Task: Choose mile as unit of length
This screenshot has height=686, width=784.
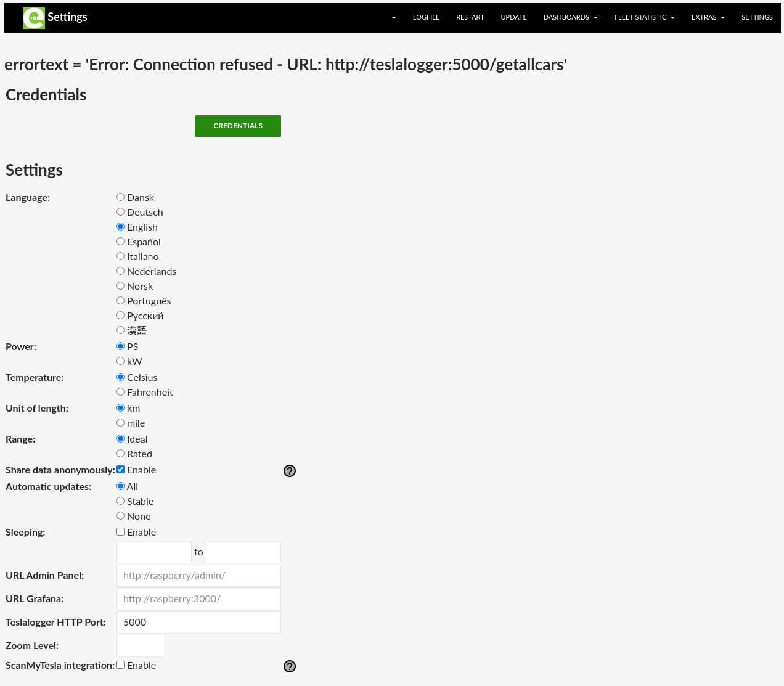Action: [121, 423]
